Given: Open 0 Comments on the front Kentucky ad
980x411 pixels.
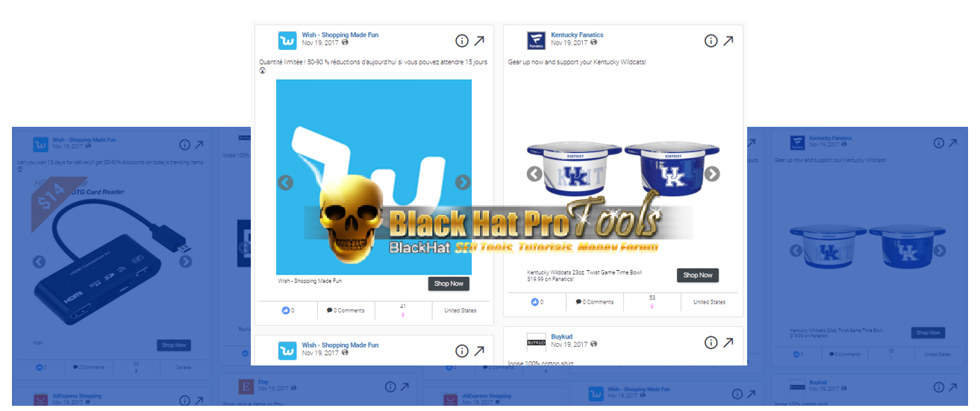Looking at the screenshot, I should click(594, 302).
